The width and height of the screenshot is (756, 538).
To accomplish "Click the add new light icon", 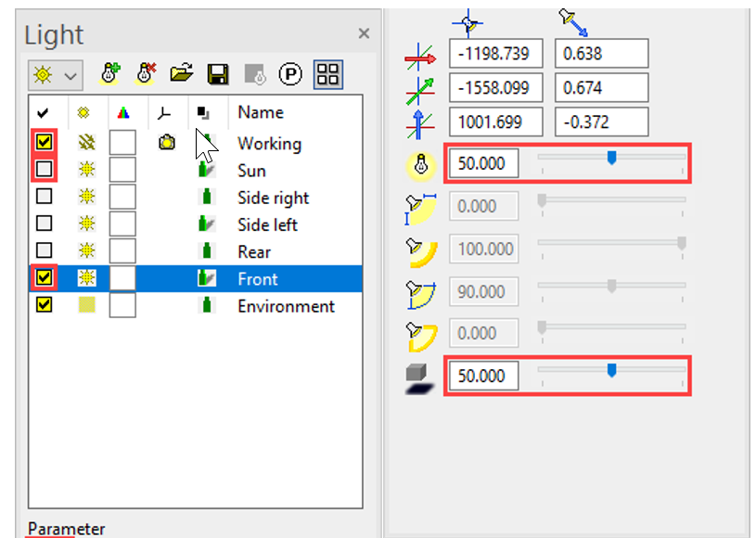I will [x=110, y=74].
